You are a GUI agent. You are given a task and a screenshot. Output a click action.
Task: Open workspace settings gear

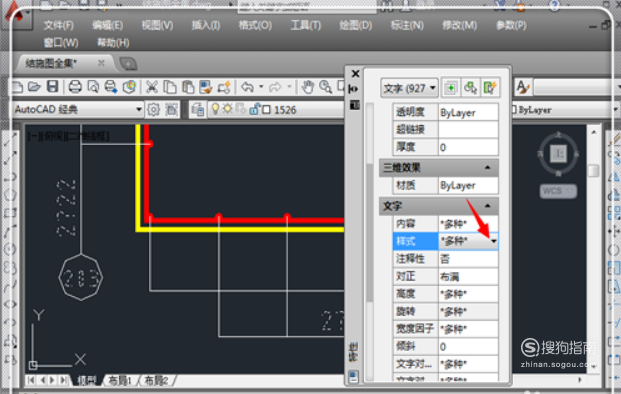[153, 109]
